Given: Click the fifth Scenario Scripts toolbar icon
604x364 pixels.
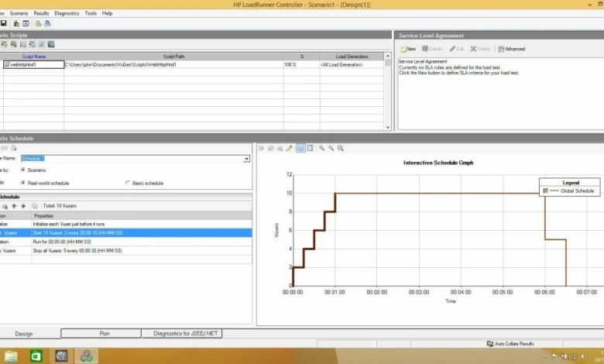Looking at the screenshot, I should (42, 44).
